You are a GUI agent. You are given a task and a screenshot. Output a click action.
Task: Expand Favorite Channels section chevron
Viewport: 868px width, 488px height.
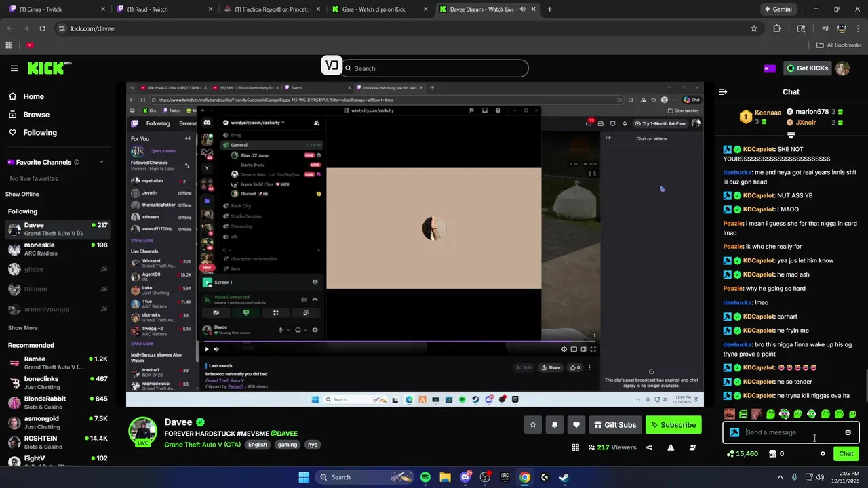click(102, 162)
